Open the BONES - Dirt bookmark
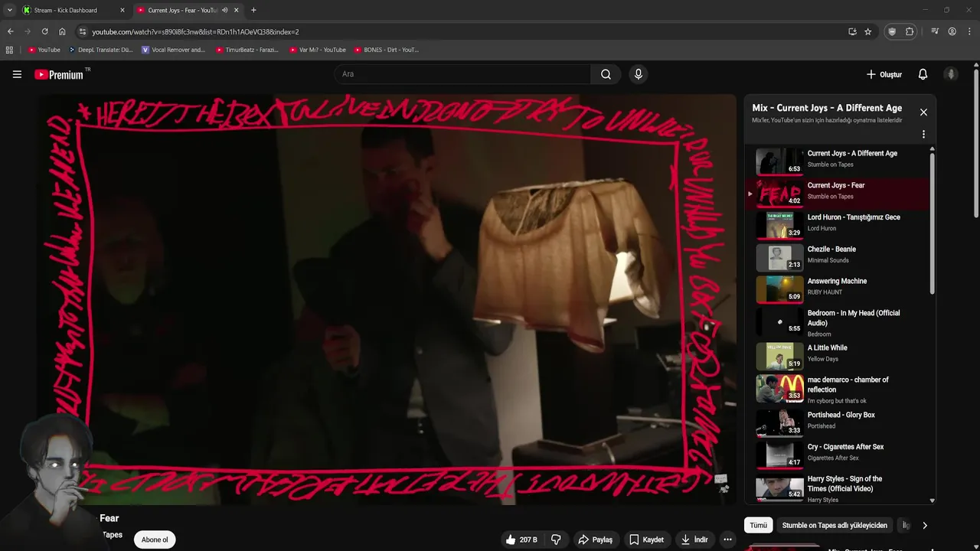The height and width of the screenshot is (551, 980). 387,50
